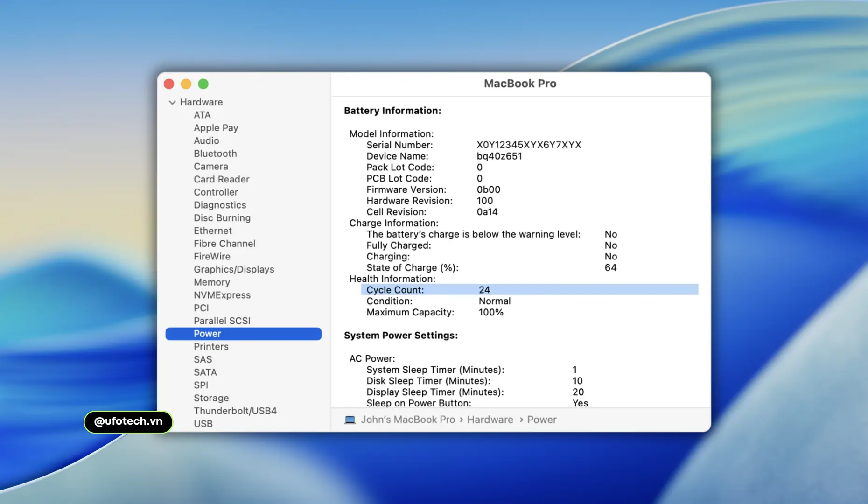Select Disc Burning item
This screenshot has height=504, width=868.
(x=222, y=218)
